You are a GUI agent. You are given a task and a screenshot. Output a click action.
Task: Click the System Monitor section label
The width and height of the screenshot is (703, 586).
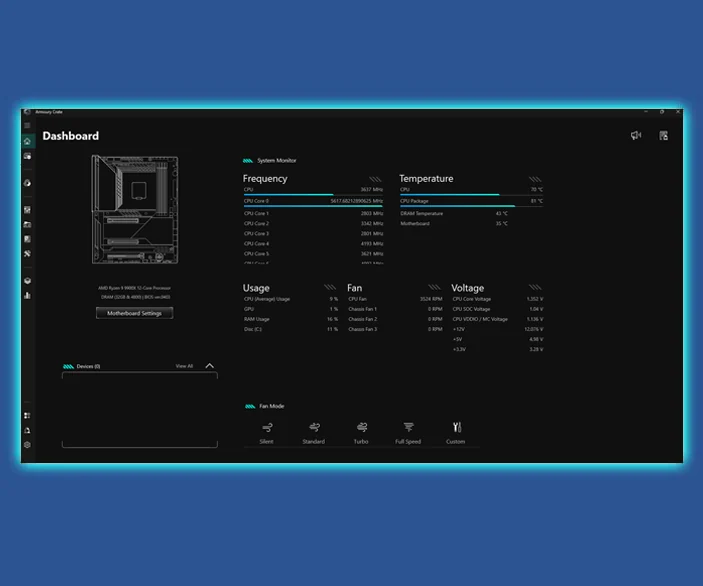(276, 161)
